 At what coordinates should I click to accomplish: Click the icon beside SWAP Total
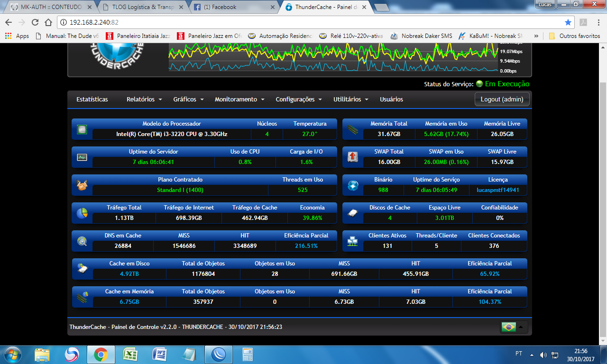click(353, 157)
